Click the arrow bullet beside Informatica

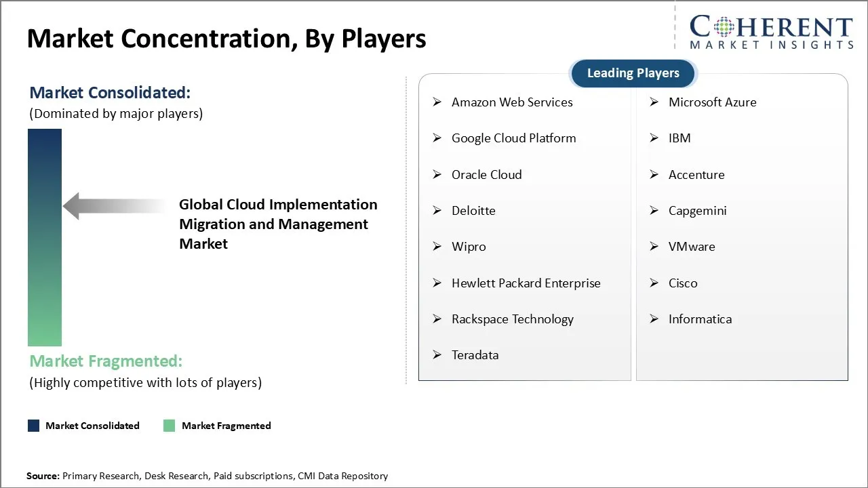click(x=654, y=319)
